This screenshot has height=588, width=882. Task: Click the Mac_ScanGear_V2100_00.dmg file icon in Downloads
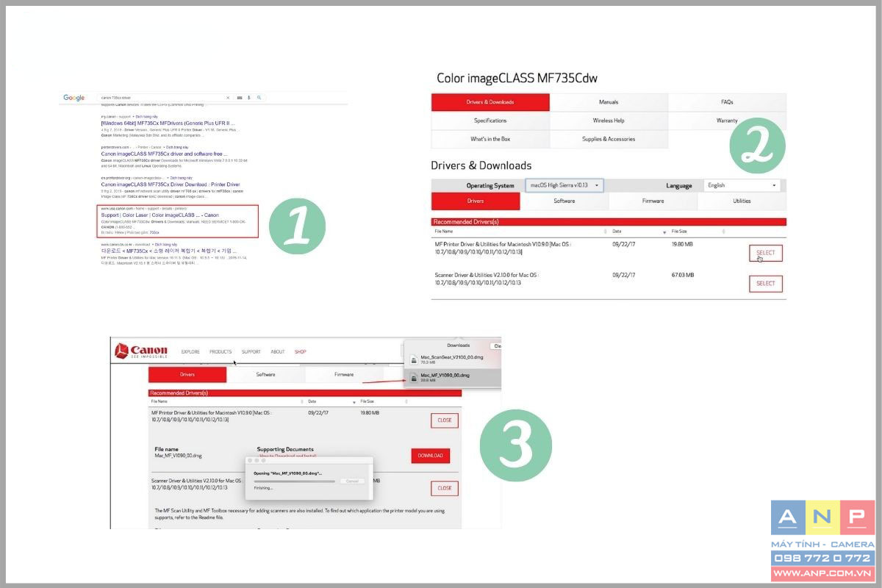[x=414, y=359]
